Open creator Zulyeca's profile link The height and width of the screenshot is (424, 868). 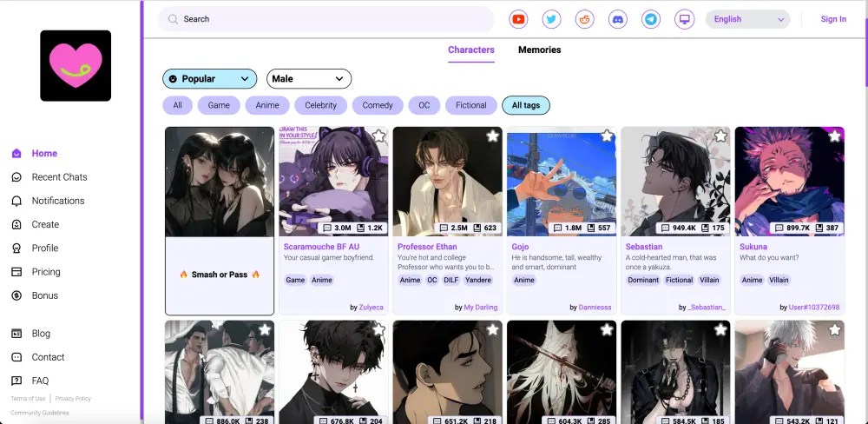371,307
